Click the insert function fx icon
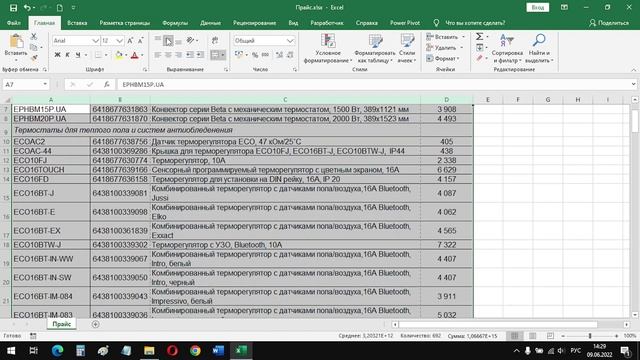This screenshot has width=640, height=360. point(107,84)
